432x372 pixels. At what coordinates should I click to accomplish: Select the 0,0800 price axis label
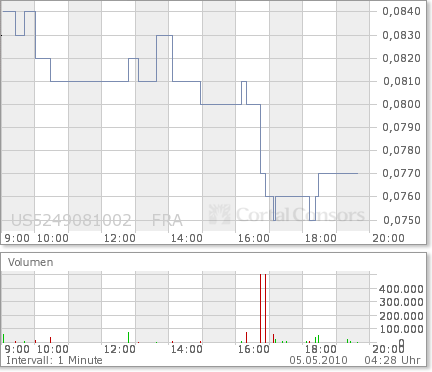point(401,104)
